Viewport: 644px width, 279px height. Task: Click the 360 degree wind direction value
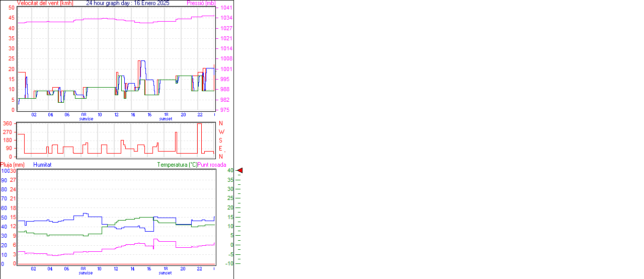(8, 123)
